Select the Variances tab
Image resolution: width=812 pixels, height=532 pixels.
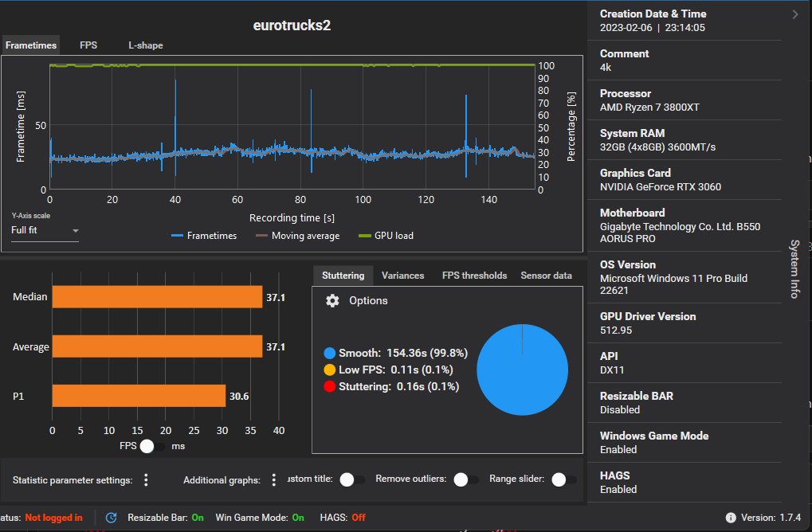coord(403,276)
